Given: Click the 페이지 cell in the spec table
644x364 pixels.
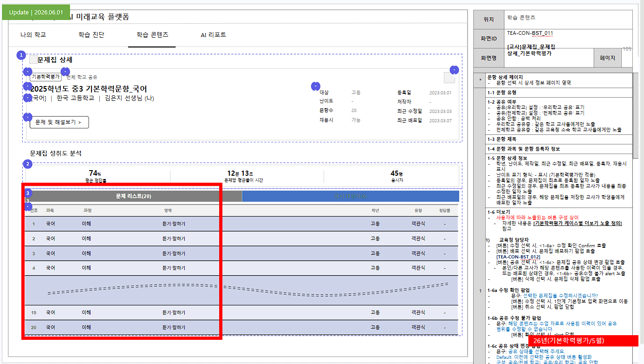Looking at the screenshot, I should pyautogui.click(x=607, y=58).
